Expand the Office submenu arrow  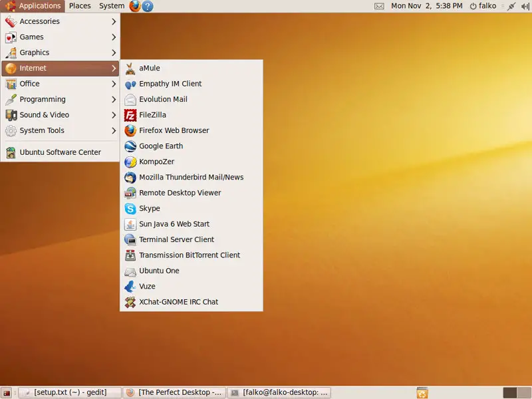(114, 84)
